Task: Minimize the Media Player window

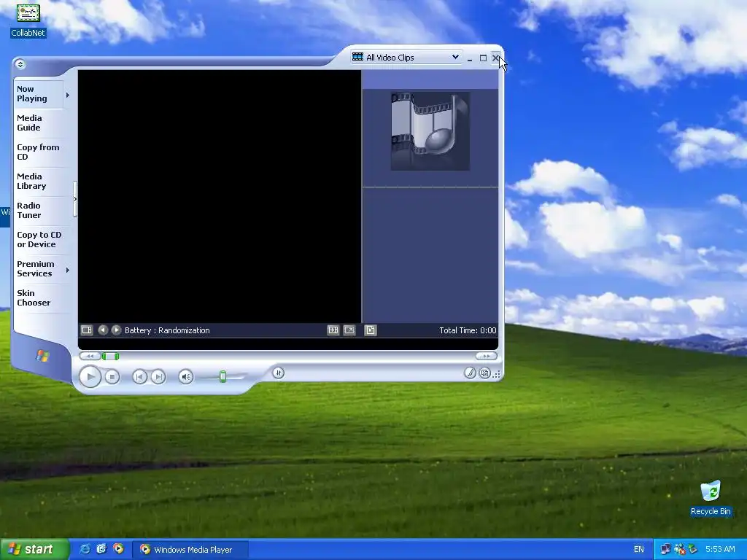Action: coord(470,58)
